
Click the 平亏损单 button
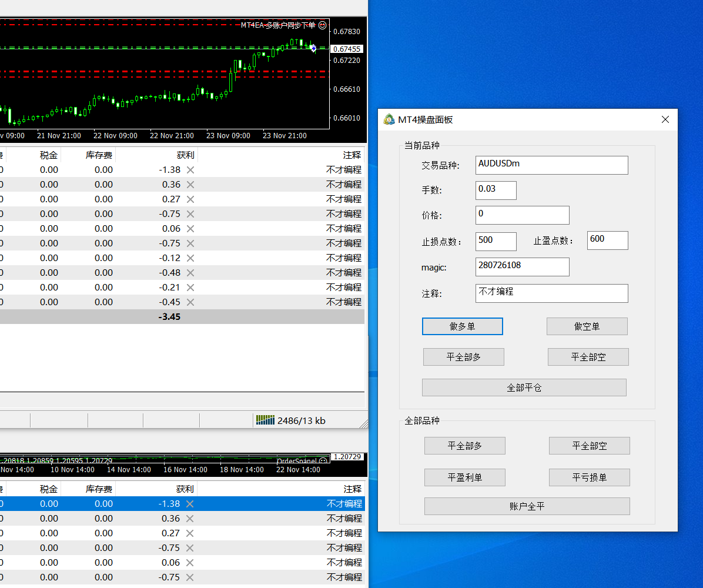coord(590,477)
